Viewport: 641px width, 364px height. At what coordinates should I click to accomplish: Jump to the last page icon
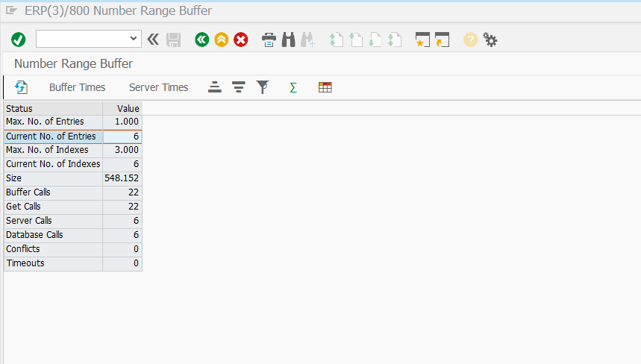[395, 40]
